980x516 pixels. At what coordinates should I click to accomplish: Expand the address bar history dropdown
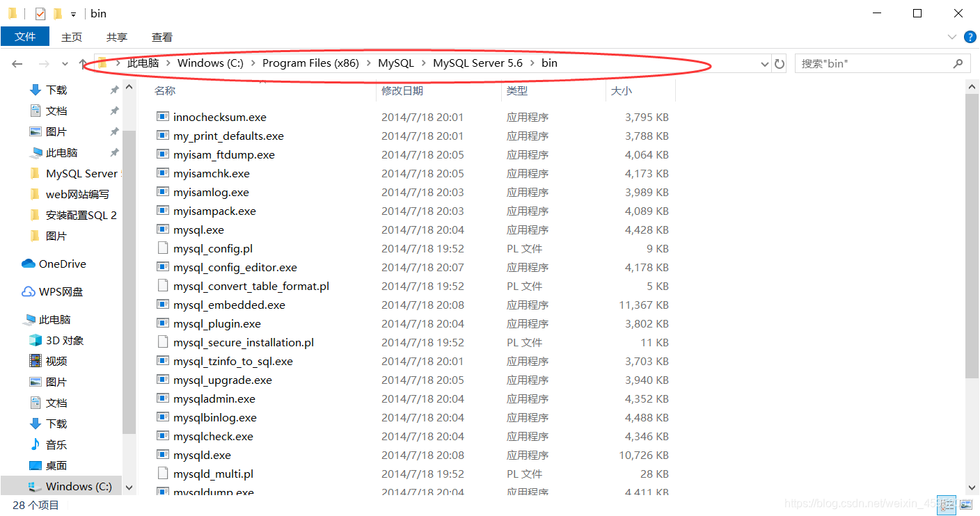(765, 63)
